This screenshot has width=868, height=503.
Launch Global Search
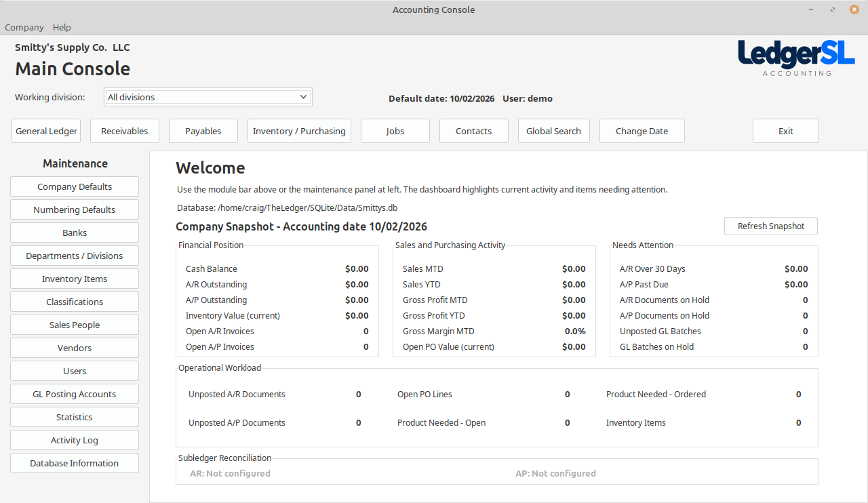coord(554,132)
